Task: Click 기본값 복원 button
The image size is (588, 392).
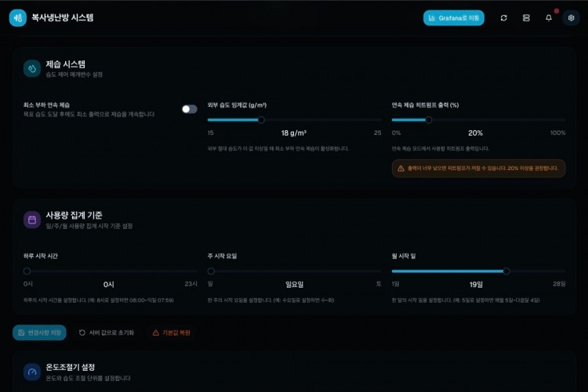Action: click(171, 332)
